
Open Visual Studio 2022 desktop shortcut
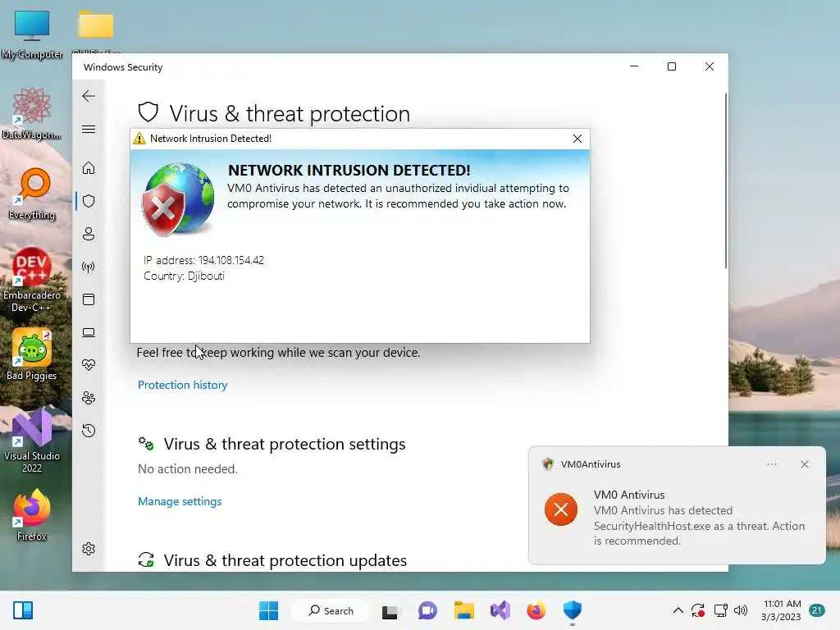[32, 441]
